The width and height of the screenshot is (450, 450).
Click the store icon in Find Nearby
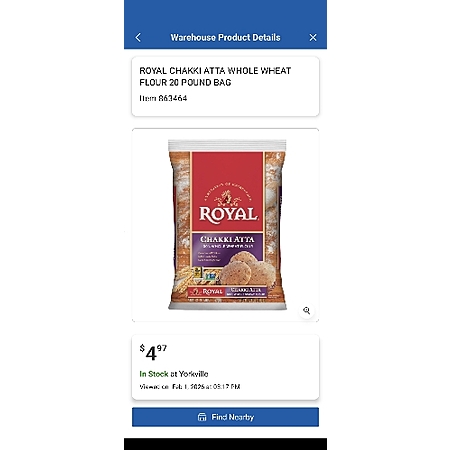pos(202,417)
